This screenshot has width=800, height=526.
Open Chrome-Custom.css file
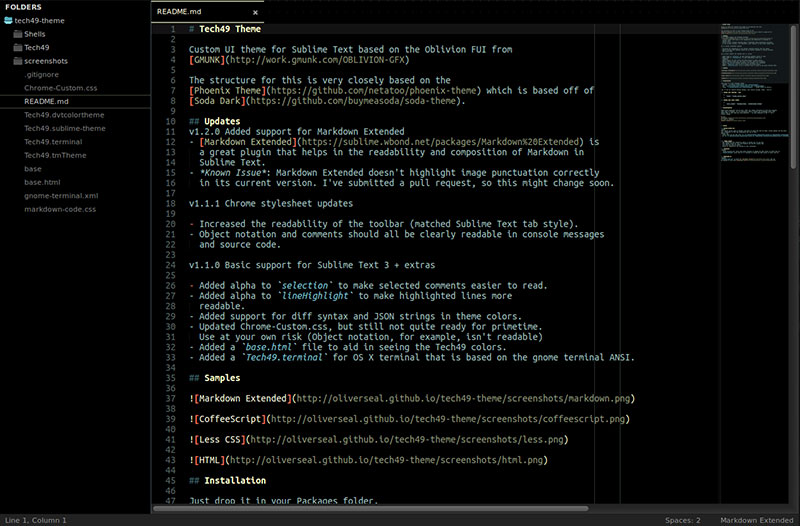pyautogui.click(x=61, y=88)
